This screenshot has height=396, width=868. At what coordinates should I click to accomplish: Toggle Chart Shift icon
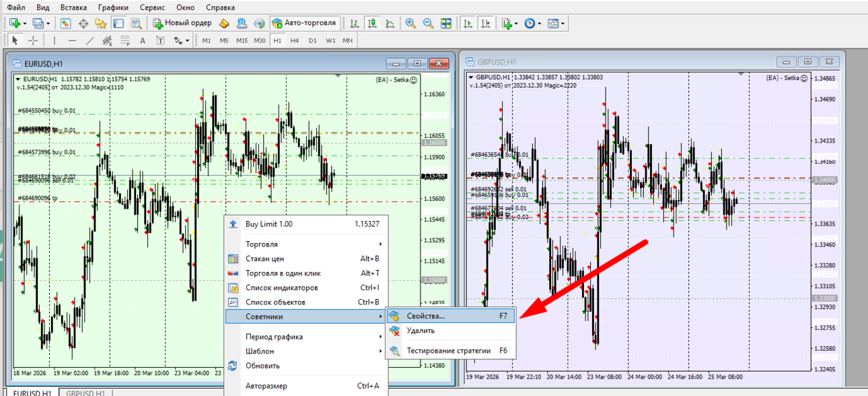[x=486, y=23]
